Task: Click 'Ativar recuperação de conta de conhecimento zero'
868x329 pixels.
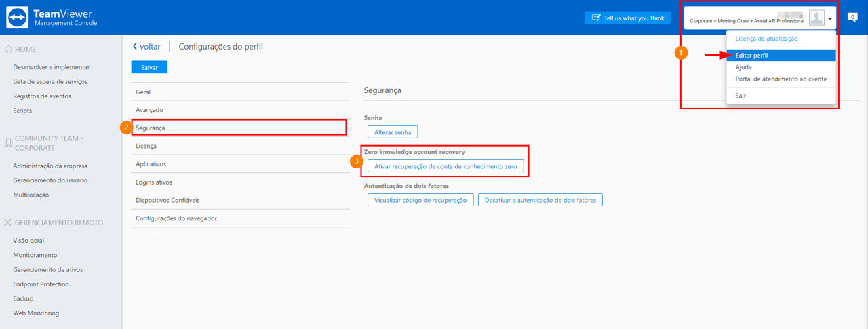Action: [446, 166]
